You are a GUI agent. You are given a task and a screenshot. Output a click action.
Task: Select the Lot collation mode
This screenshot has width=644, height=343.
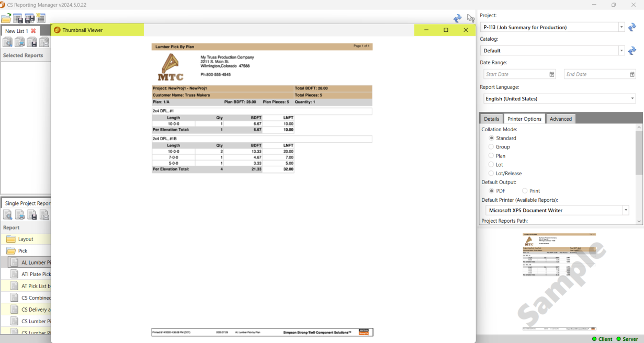click(491, 165)
